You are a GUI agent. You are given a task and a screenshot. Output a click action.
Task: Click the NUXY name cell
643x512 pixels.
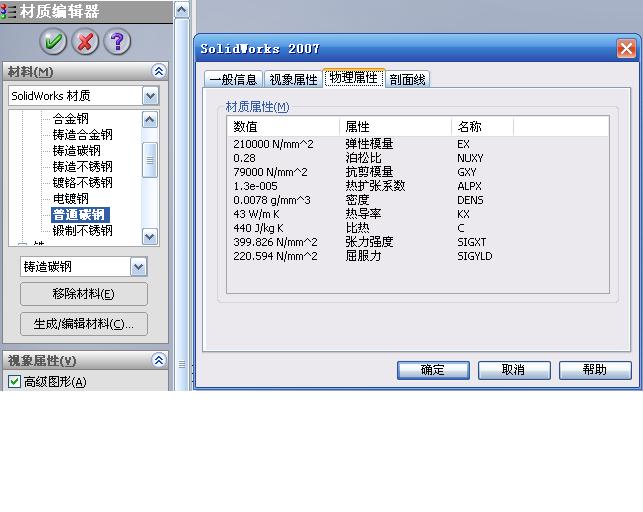(x=470, y=158)
